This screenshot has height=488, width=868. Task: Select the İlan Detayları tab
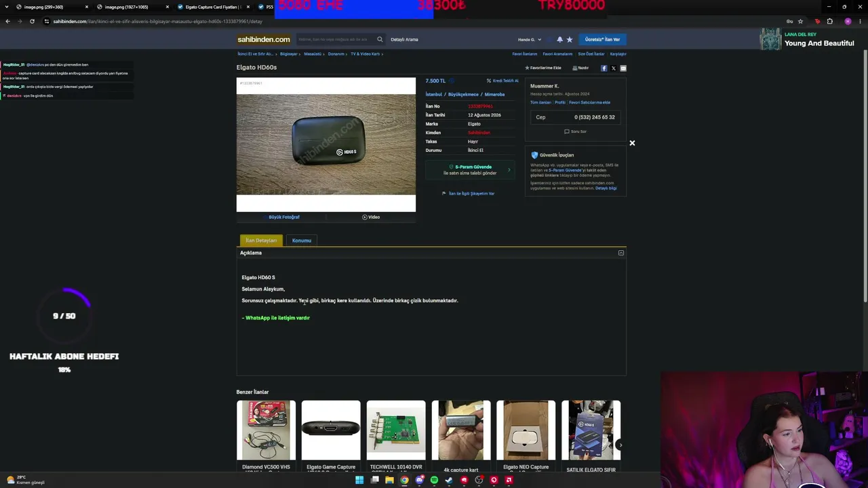pyautogui.click(x=261, y=241)
